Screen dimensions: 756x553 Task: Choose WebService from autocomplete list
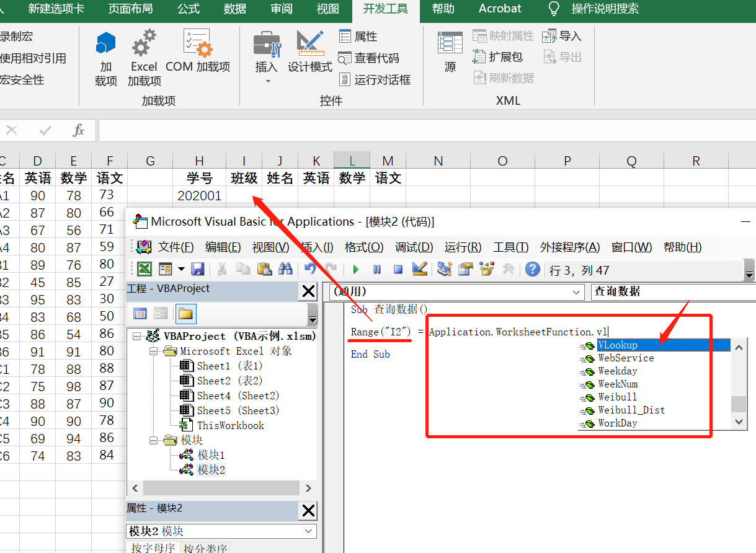point(626,358)
